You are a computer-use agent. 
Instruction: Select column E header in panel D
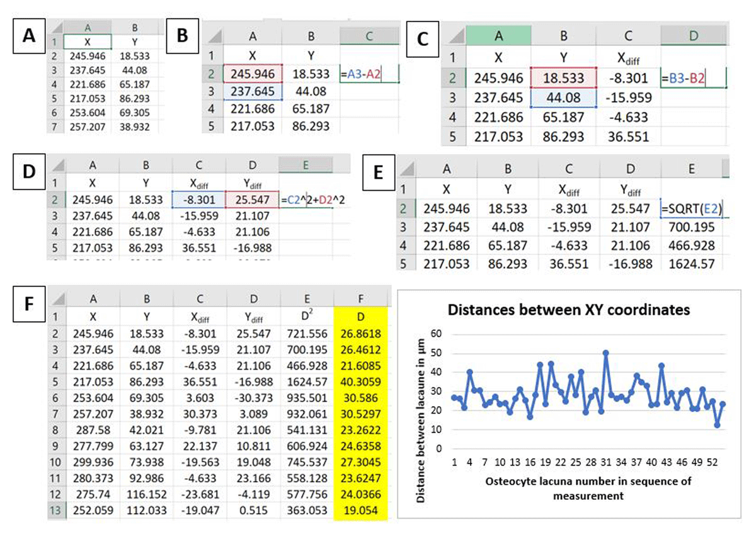pyautogui.click(x=306, y=165)
